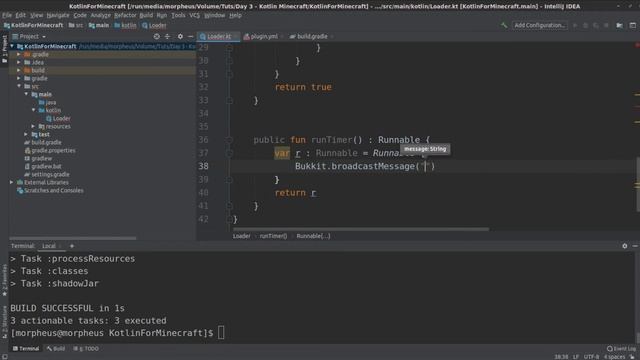Switch to the plugin.yml editor tab
The height and width of the screenshot is (360, 640).
click(x=264, y=36)
